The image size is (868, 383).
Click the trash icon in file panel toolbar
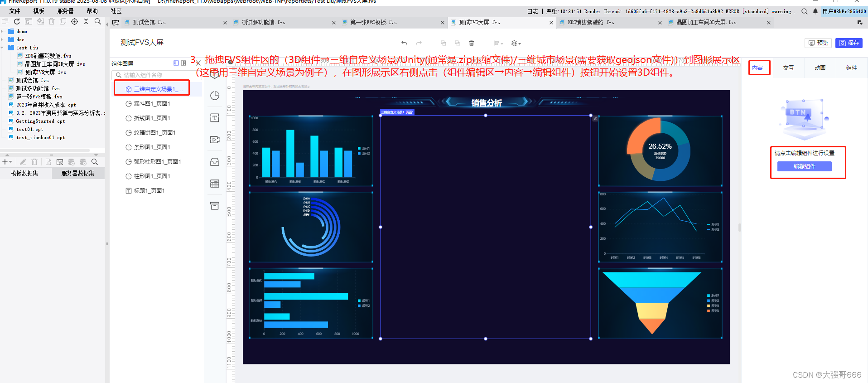(x=52, y=21)
